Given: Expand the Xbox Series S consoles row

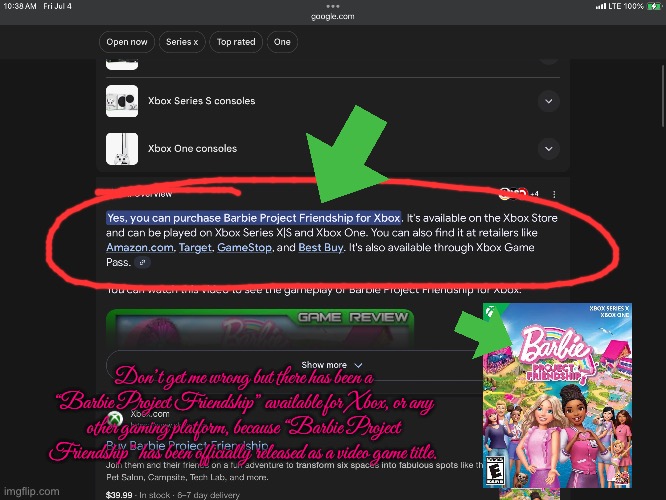Looking at the screenshot, I should [548, 101].
